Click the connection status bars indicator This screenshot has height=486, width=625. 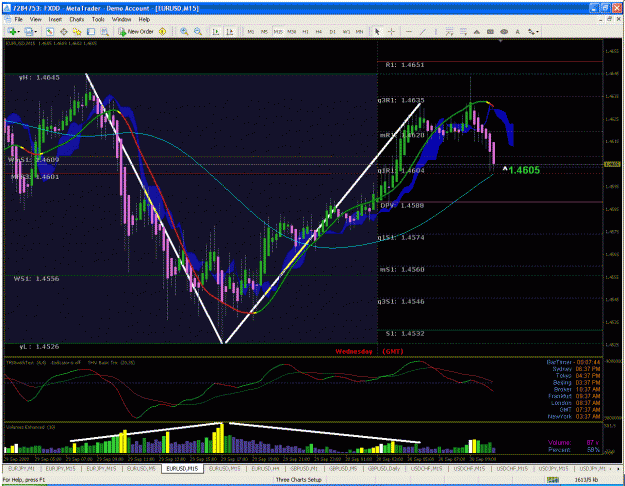553,480
